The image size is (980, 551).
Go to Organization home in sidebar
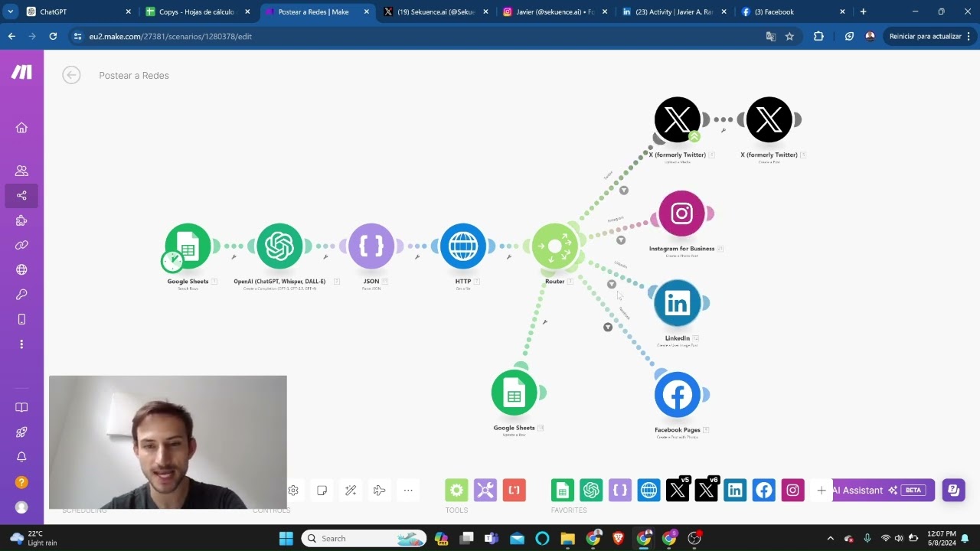(21, 128)
